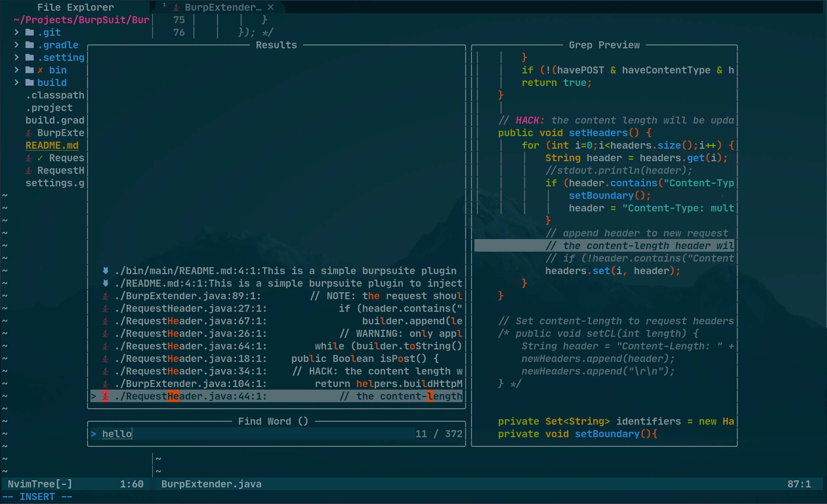The image size is (827, 504).
Task: Click Java icon of BurpExtender.java:89 result
Action: pos(106,296)
